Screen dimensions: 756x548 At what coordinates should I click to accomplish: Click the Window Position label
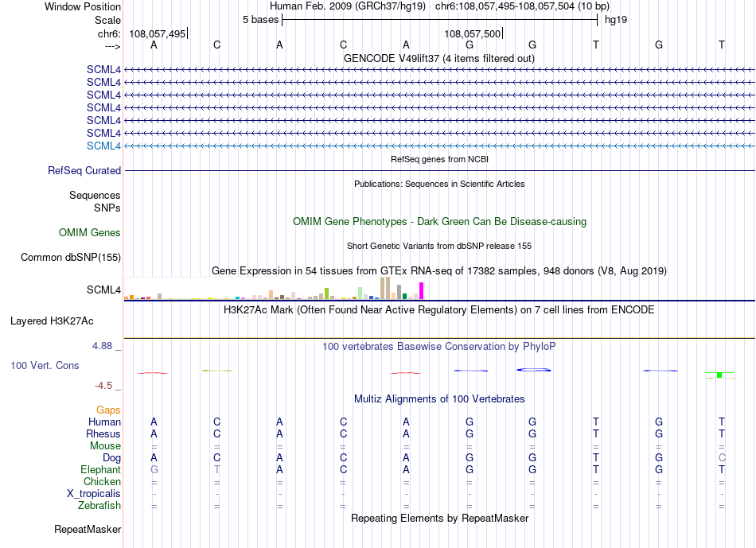(x=83, y=6)
